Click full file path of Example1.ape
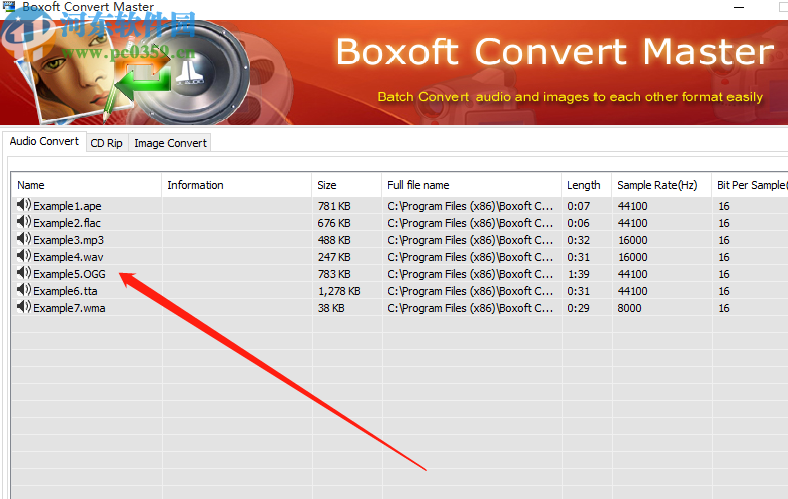 pos(470,206)
